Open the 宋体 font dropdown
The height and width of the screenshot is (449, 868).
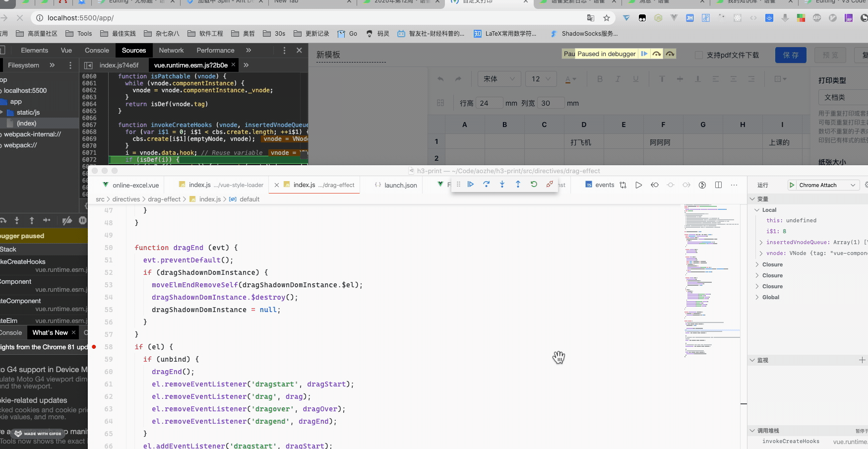pyautogui.click(x=499, y=79)
